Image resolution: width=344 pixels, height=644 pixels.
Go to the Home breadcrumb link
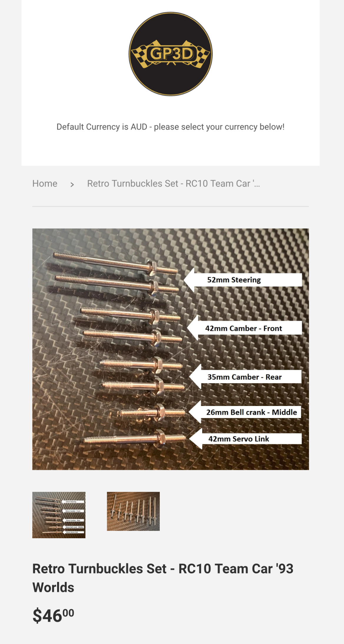[x=45, y=184]
